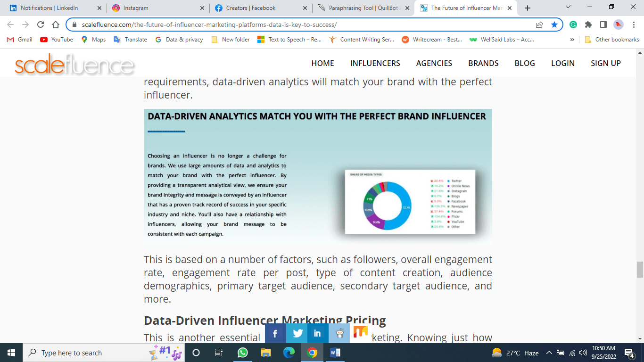
Task: Switch to the QuillBot Paraphrasing Tool tab
Action: [x=363, y=8]
